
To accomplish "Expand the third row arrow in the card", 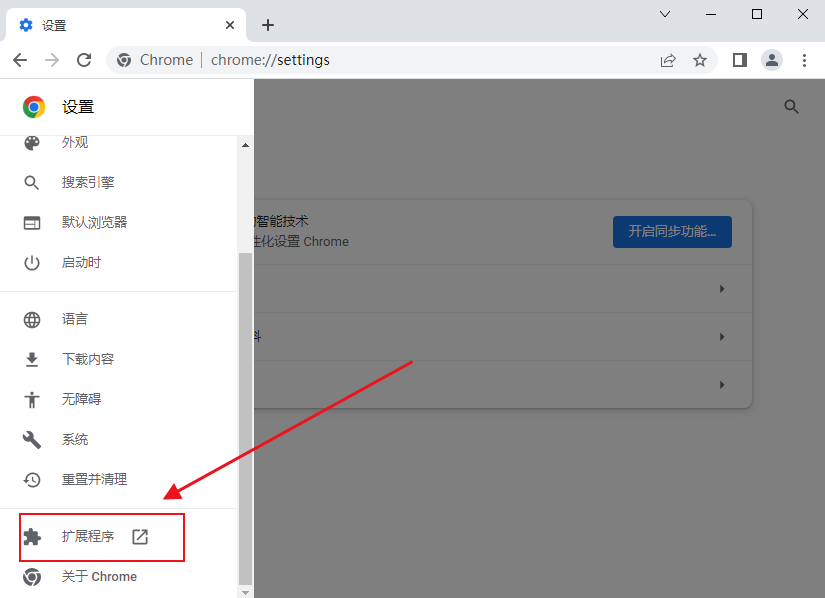I will (722, 385).
